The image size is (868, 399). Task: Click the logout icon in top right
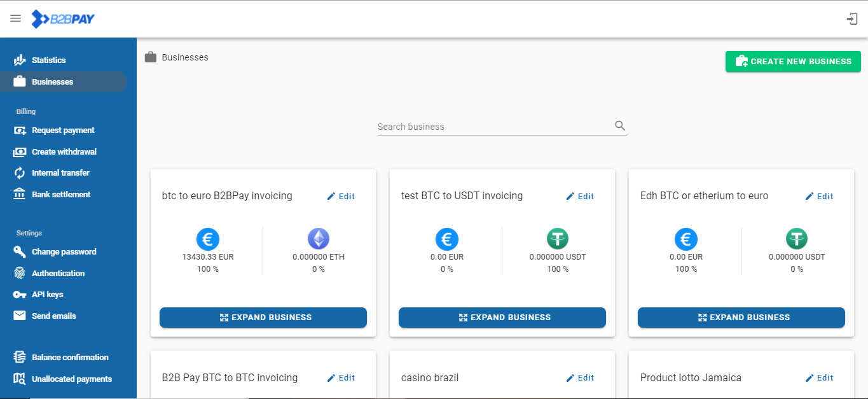[x=851, y=19]
